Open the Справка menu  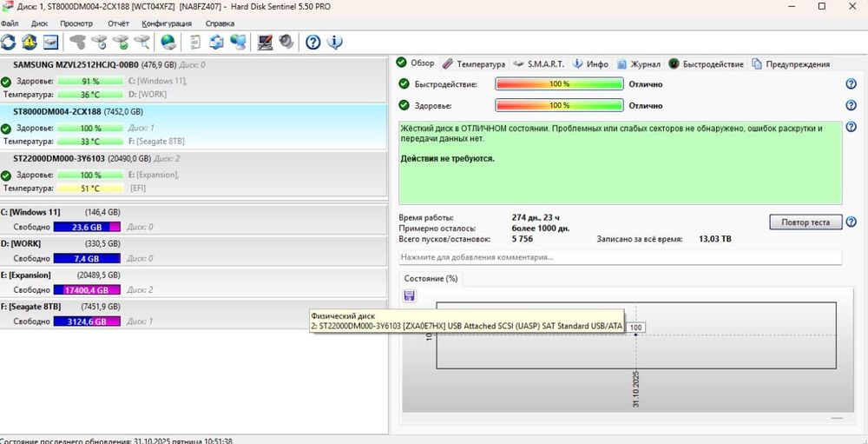(220, 23)
